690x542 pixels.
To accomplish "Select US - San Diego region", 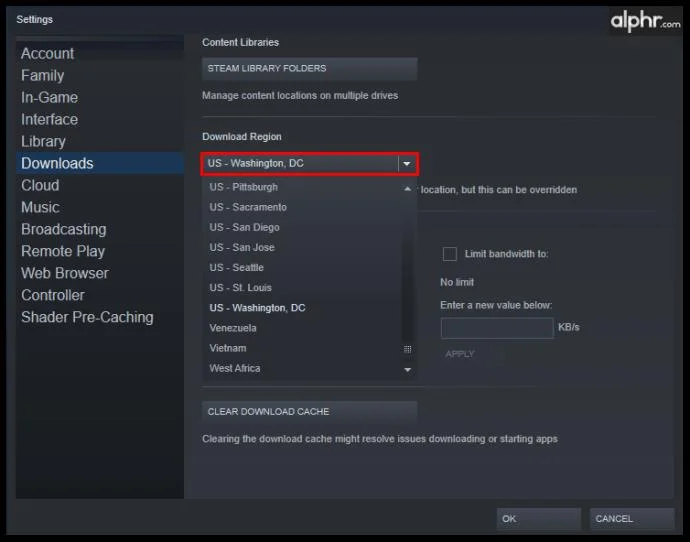I will click(302, 227).
